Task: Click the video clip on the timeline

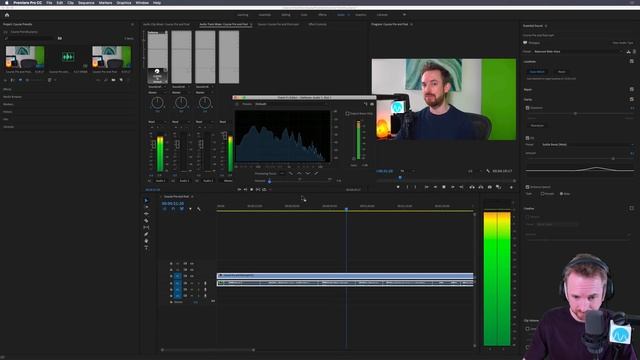Action: click(345, 276)
